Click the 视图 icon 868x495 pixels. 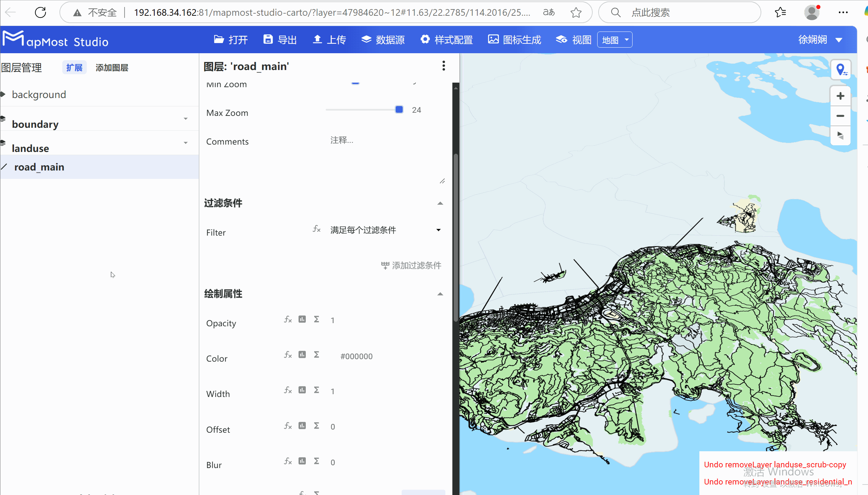(561, 40)
